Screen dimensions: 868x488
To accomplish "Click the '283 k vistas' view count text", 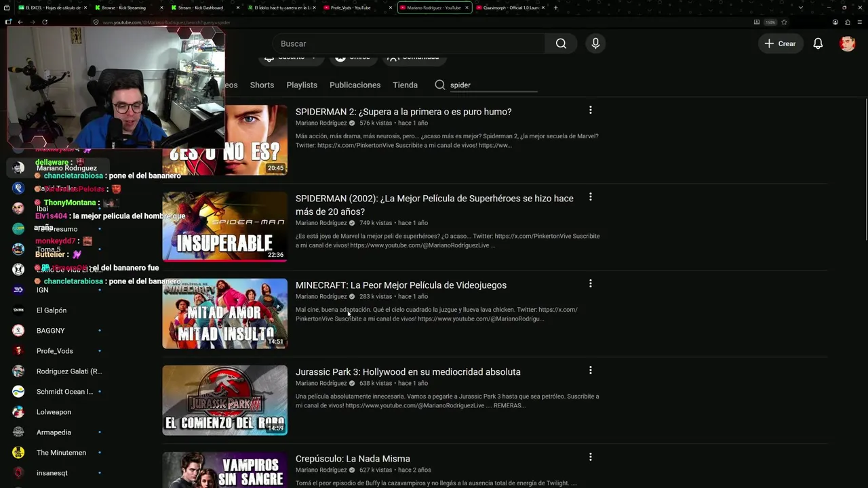I will pyautogui.click(x=376, y=296).
